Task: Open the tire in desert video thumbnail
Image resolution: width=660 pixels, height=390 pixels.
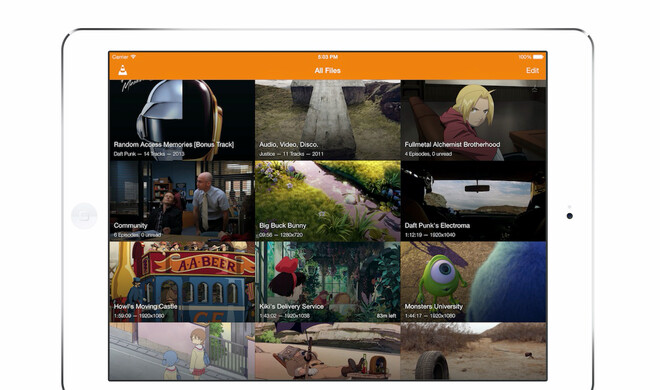Action: 474,351
